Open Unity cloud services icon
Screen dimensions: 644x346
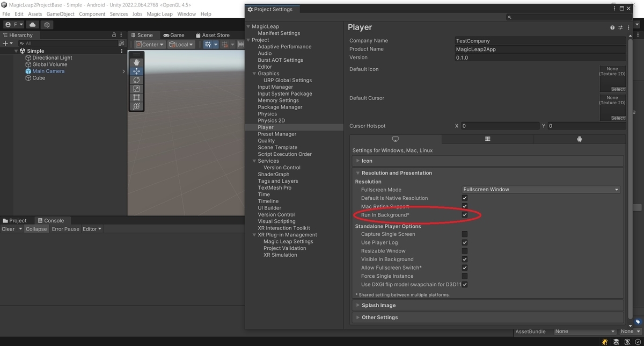(x=33, y=25)
